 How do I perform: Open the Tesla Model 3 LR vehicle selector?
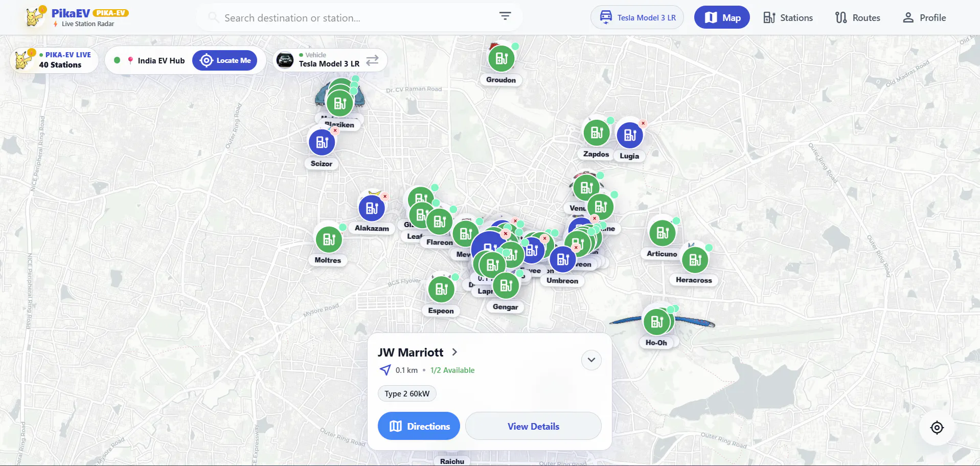point(637,17)
